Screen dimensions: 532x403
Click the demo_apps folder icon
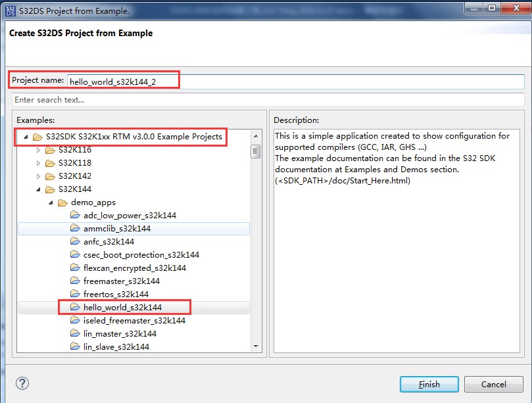(62, 202)
